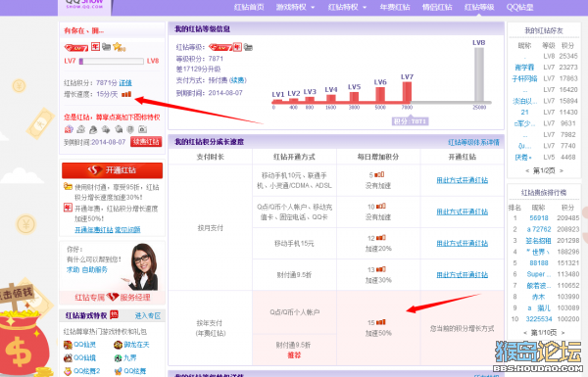The image size is (588, 377).
Task: Open ranking user 56918
Action: click(x=539, y=218)
